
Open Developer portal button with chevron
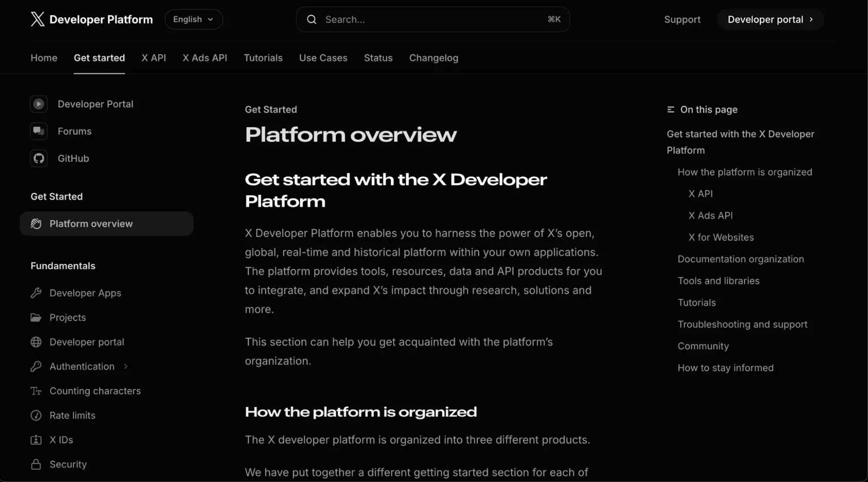click(770, 20)
